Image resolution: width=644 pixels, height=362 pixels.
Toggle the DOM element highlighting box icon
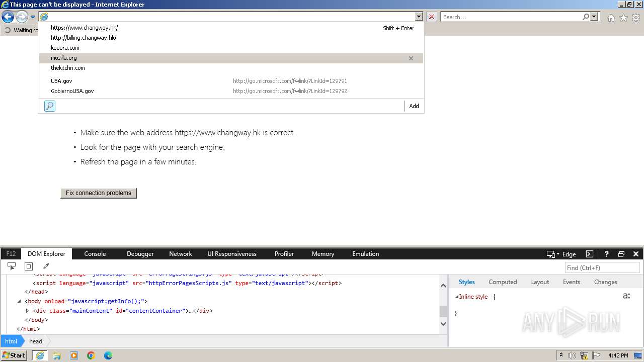pyautogui.click(x=29, y=266)
